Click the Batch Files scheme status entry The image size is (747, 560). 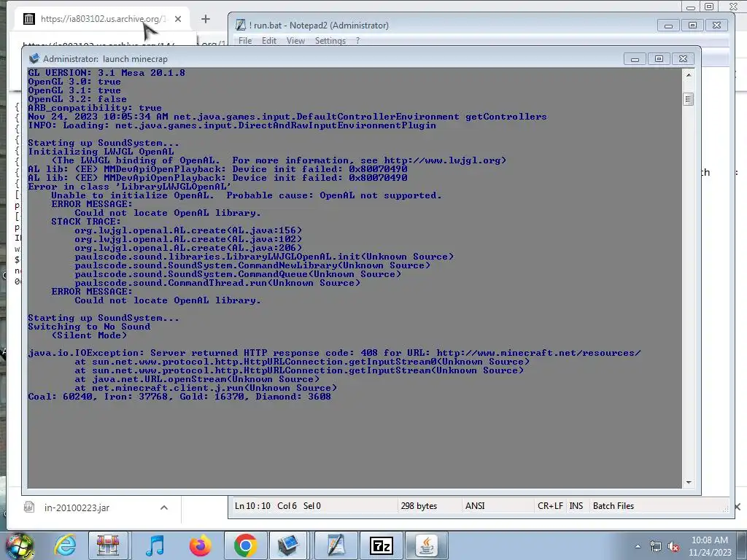coord(614,506)
